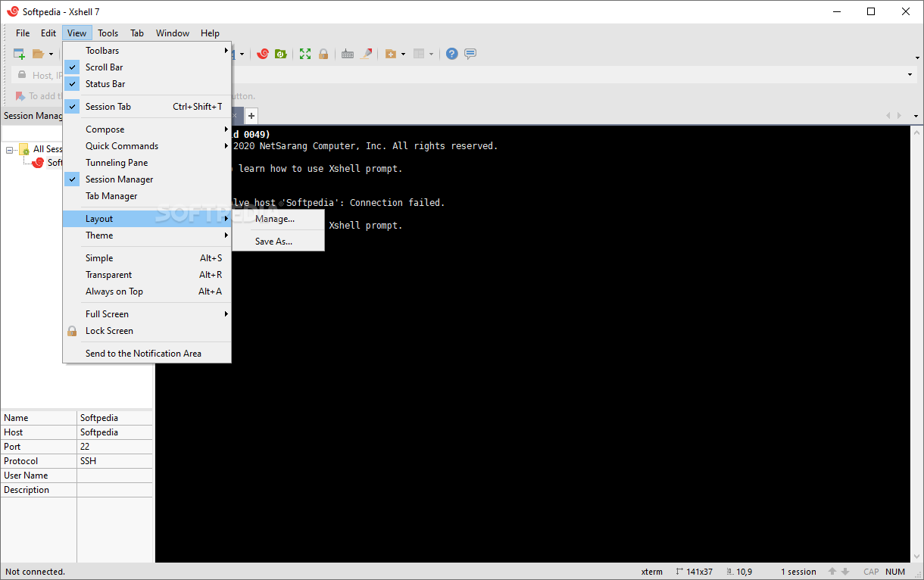This screenshot has width=924, height=580.
Task: Click the New Session icon in toolbar
Action: point(20,54)
